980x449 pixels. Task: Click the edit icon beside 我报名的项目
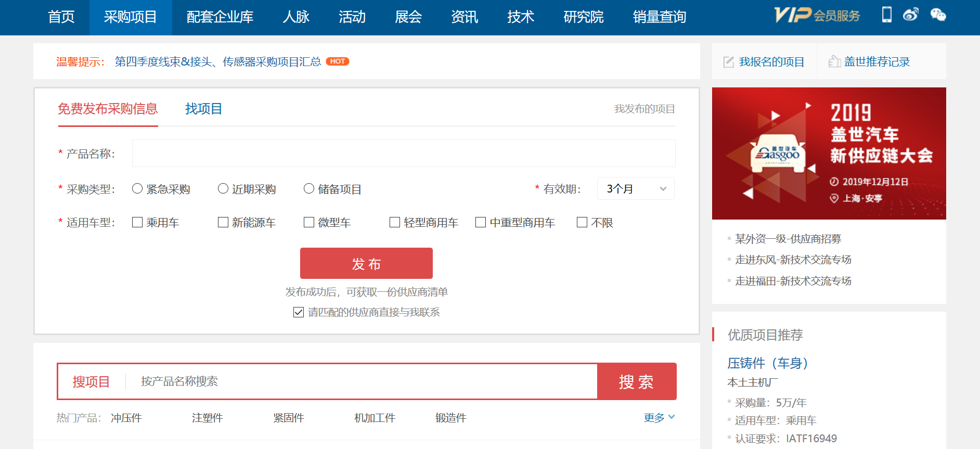729,62
